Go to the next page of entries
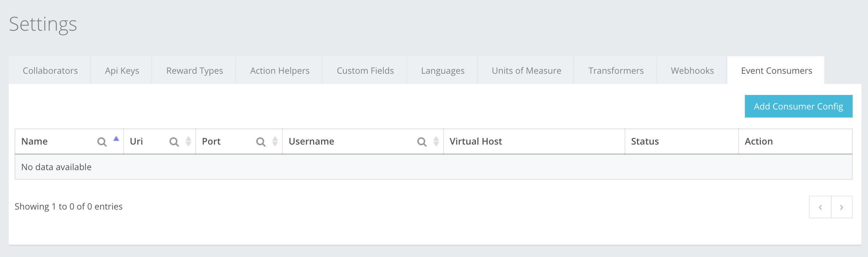Screen dimensions: 868x257 (x=841, y=207)
